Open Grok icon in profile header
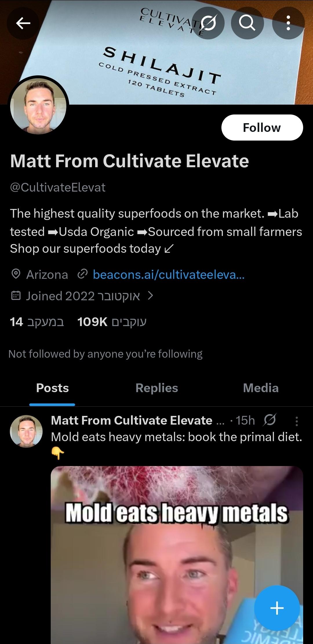The height and width of the screenshot is (644, 313). tap(208, 23)
